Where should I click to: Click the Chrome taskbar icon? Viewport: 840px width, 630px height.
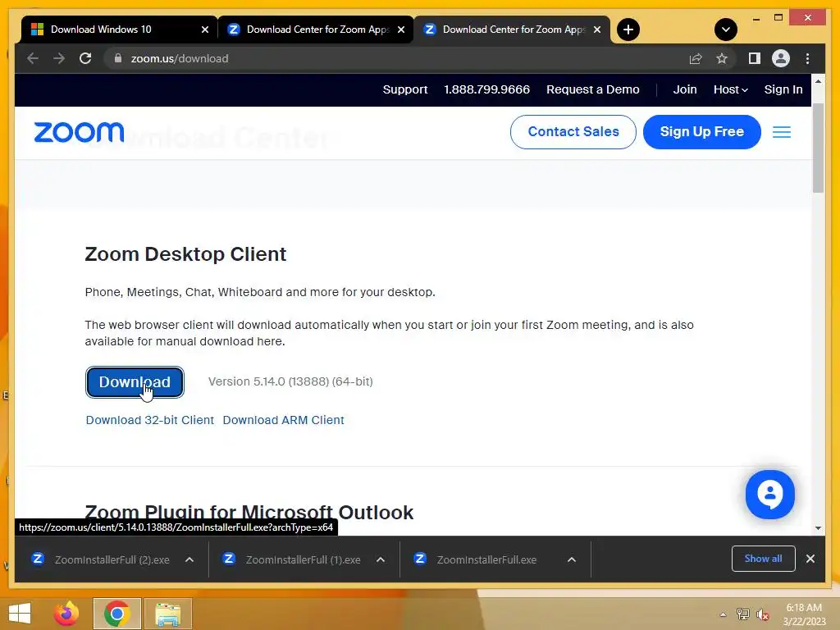(x=116, y=614)
